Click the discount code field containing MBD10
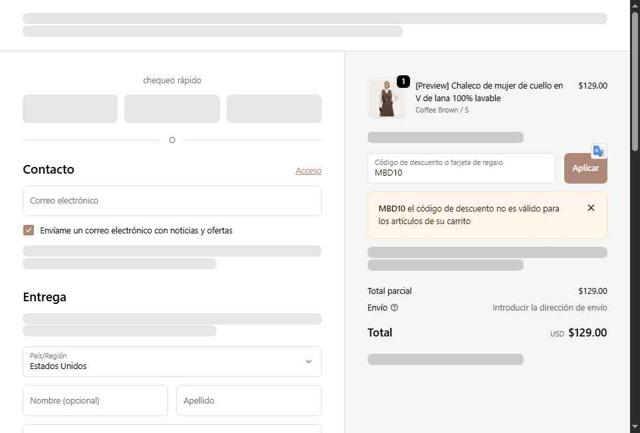 click(461, 168)
